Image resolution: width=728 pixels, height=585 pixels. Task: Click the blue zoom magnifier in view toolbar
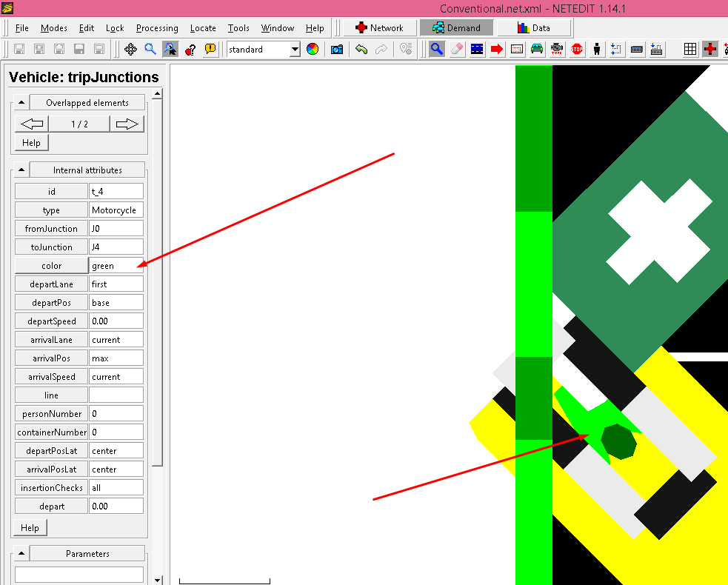click(150, 49)
